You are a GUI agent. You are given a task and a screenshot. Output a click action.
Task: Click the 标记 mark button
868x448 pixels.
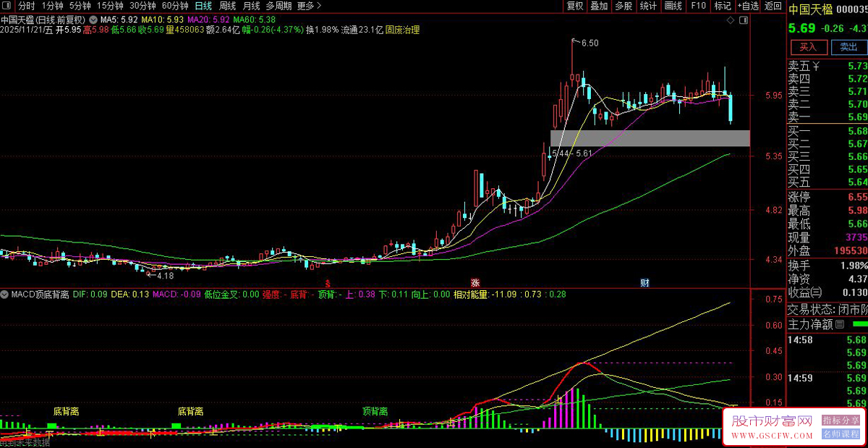(723, 6)
